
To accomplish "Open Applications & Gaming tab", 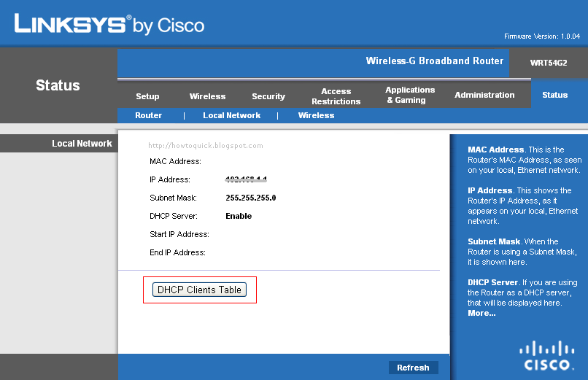I will click(x=410, y=96).
